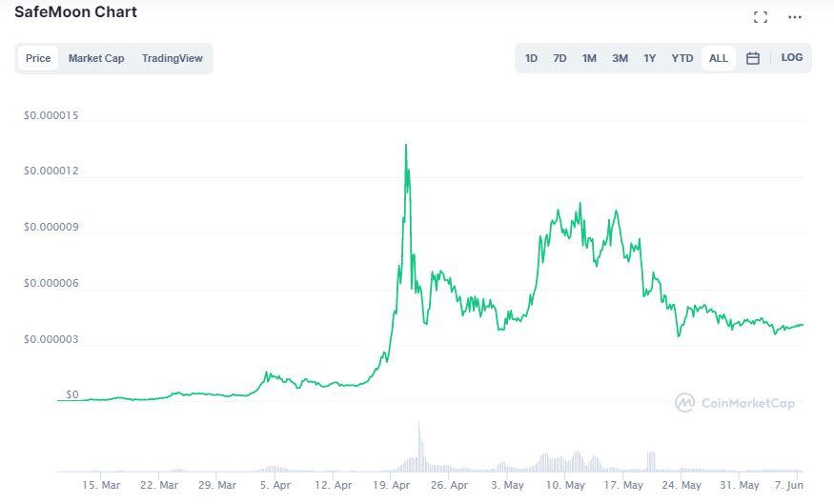Switch to the Price tab

(38, 58)
